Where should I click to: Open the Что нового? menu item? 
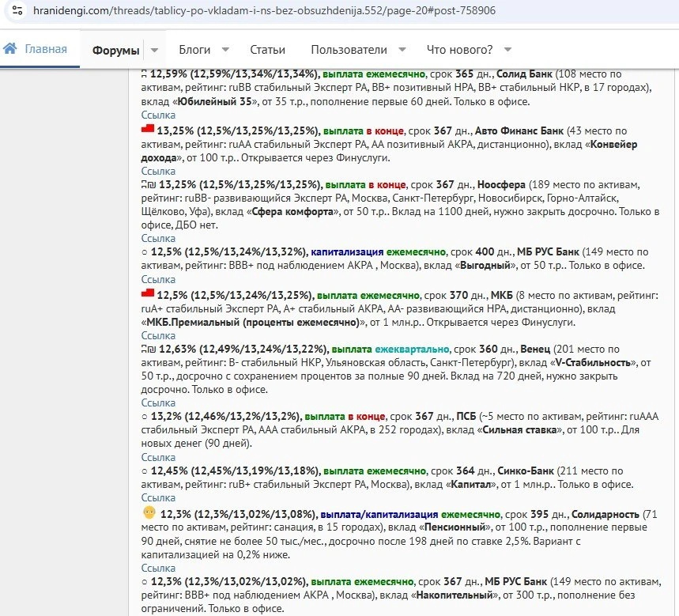click(460, 50)
